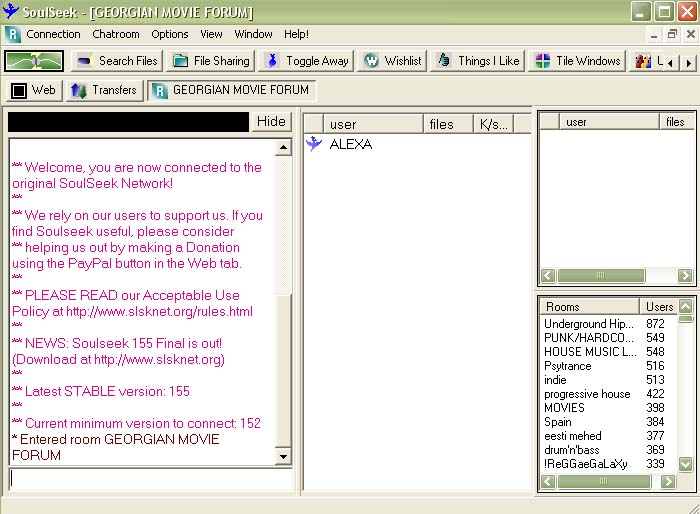Open the File Sharing toolbar button
The width and height of the screenshot is (700, 514).
coord(211,61)
